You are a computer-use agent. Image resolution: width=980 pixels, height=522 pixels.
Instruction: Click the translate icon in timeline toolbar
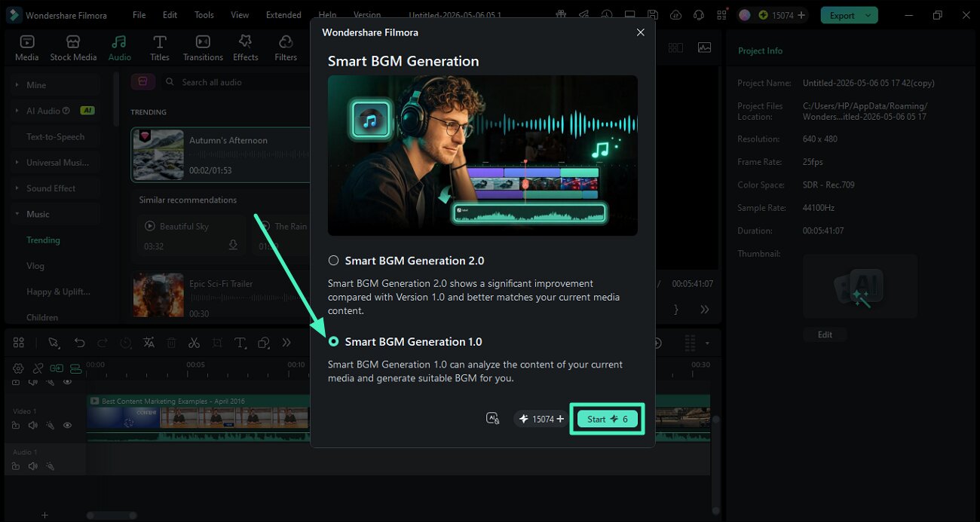(149, 343)
